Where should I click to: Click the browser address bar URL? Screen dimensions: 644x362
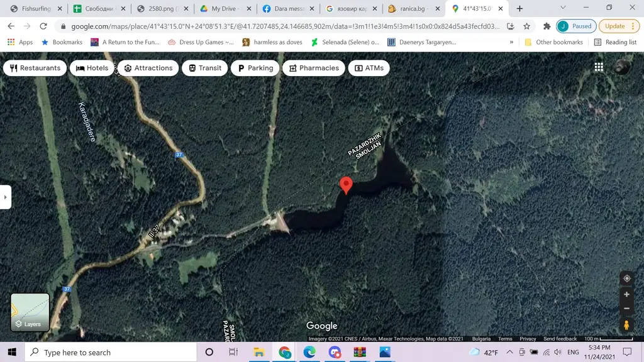click(x=283, y=26)
